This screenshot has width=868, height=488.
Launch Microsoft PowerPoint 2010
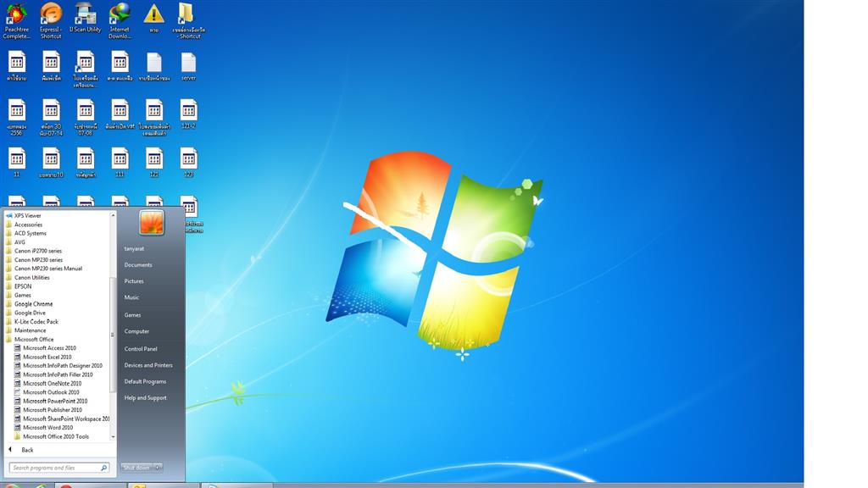pos(55,401)
